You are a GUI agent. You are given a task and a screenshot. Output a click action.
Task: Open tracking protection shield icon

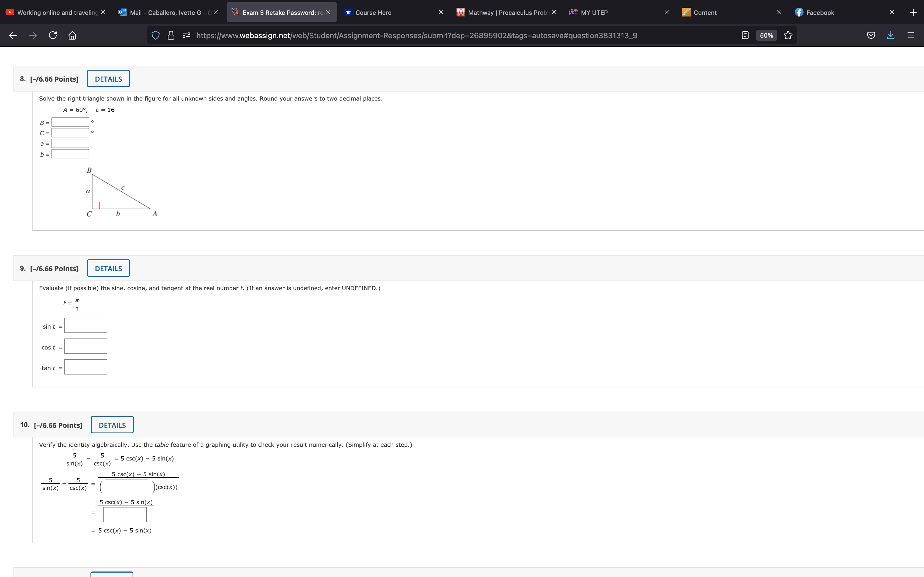pyautogui.click(x=155, y=35)
